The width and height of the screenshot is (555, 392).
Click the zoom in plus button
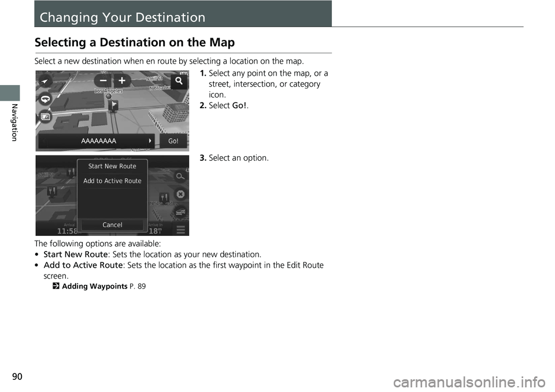point(122,81)
